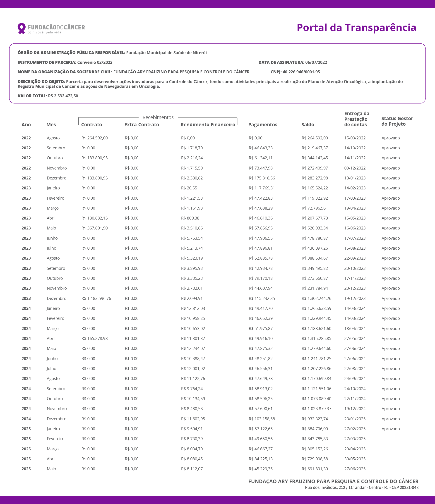Click delivery date 27/03/2025

[x=355, y=439]
